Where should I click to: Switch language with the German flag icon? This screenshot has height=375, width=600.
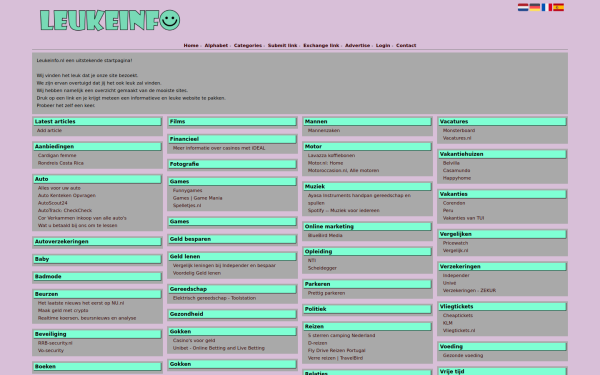point(535,7)
